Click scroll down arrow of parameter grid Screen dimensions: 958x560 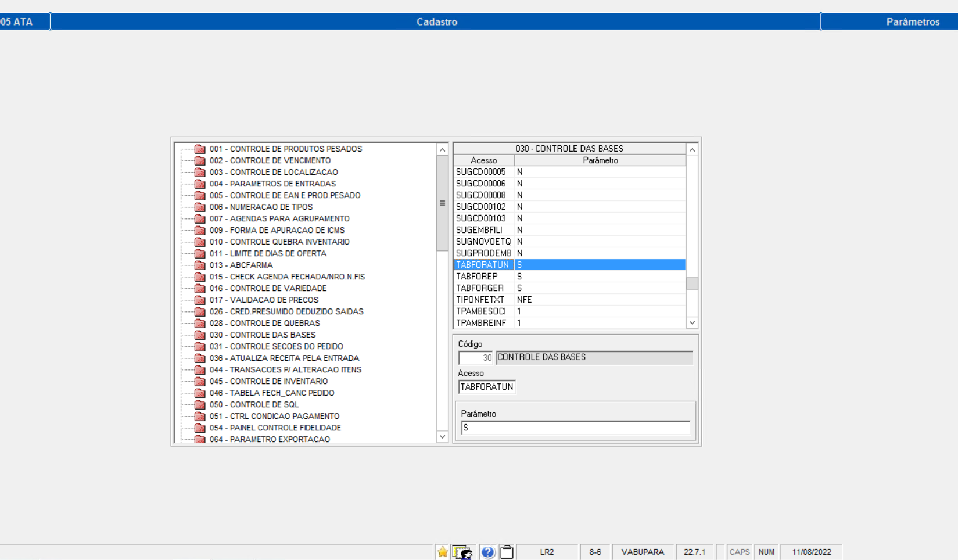click(692, 323)
